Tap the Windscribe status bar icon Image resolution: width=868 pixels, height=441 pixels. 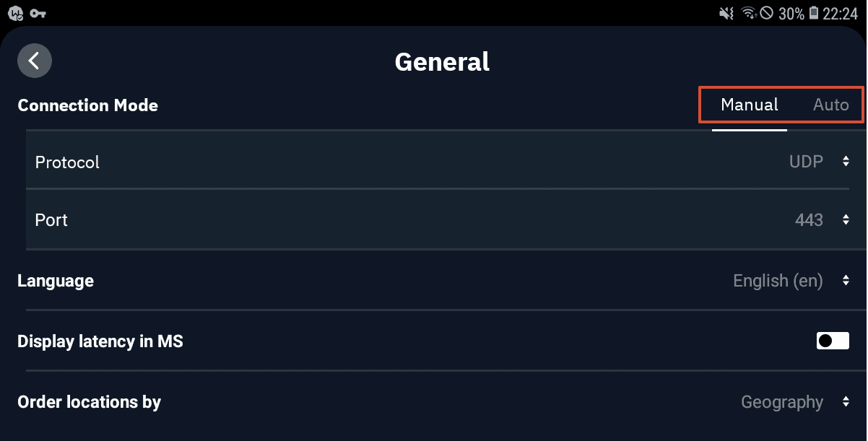pos(16,13)
